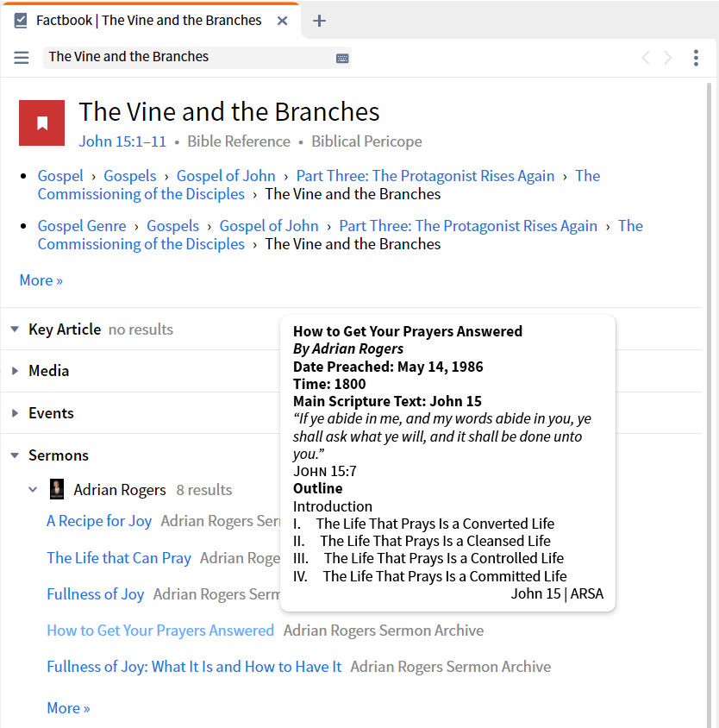Viewport: 719px width, 728px height.
Task: Open the three-dot panel options menu
Action: coord(696,58)
